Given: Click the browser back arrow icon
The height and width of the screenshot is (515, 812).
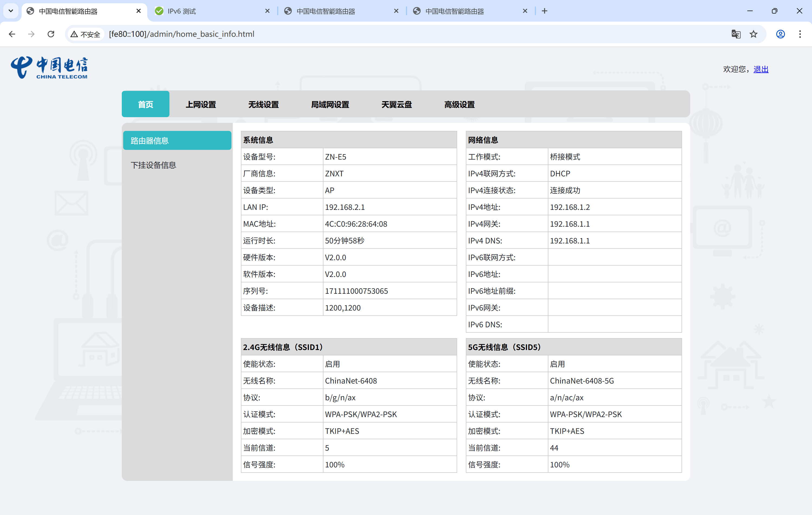Looking at the screenshot, I should (x=12, y=34).
